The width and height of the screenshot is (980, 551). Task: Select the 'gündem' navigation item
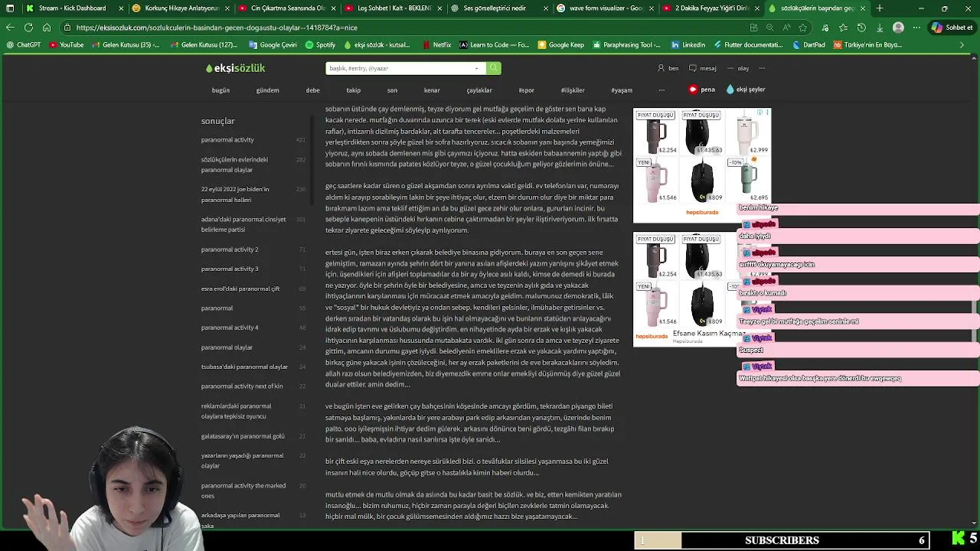(267, 90)
